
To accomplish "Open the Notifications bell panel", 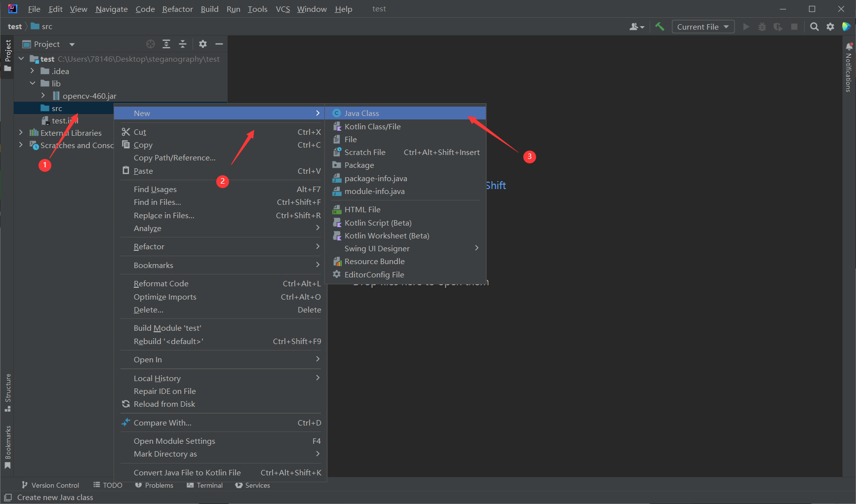I will pos(849,46).
